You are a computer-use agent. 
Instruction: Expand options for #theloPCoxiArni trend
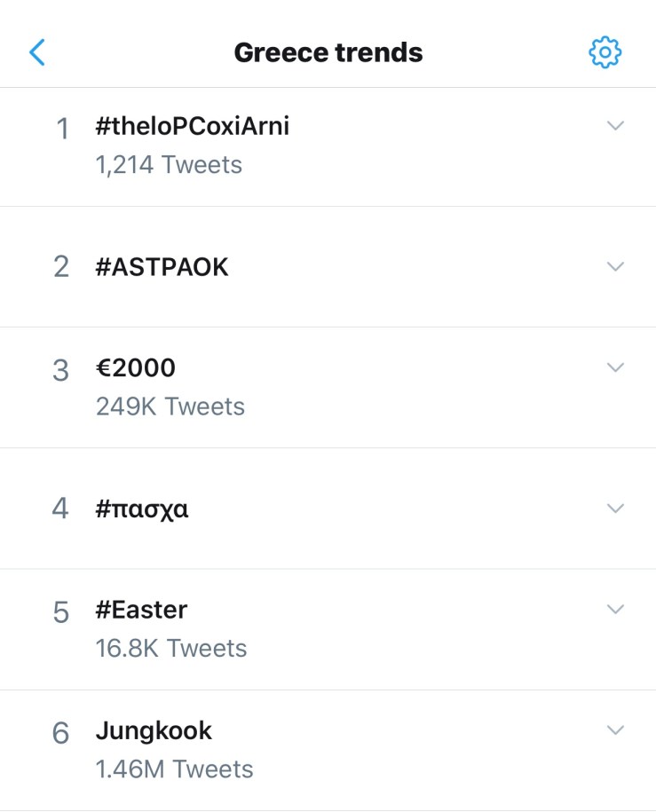tap(615, 126)
